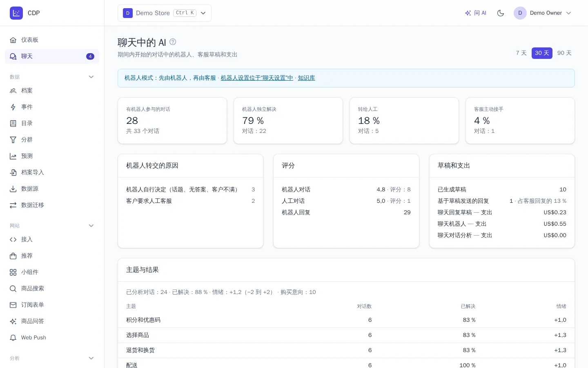The height and width of the screenshot is (368, 588).
Task: Click the help icon beside 聊天中的 AI
Action: tap(173, 42)
